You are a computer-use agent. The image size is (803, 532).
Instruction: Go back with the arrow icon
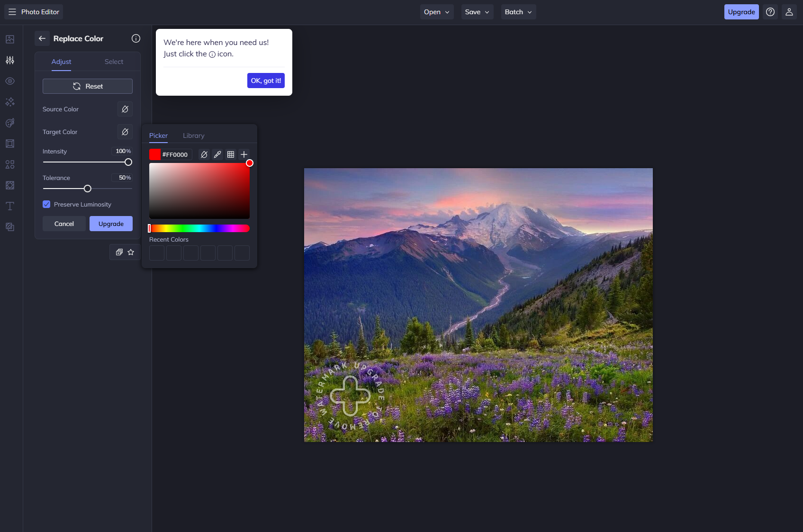42,38
